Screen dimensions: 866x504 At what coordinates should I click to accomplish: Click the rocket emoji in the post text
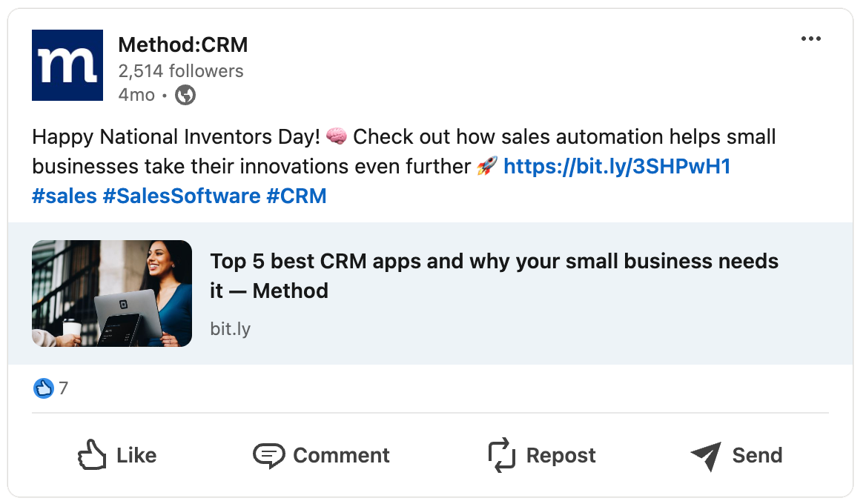486,167
